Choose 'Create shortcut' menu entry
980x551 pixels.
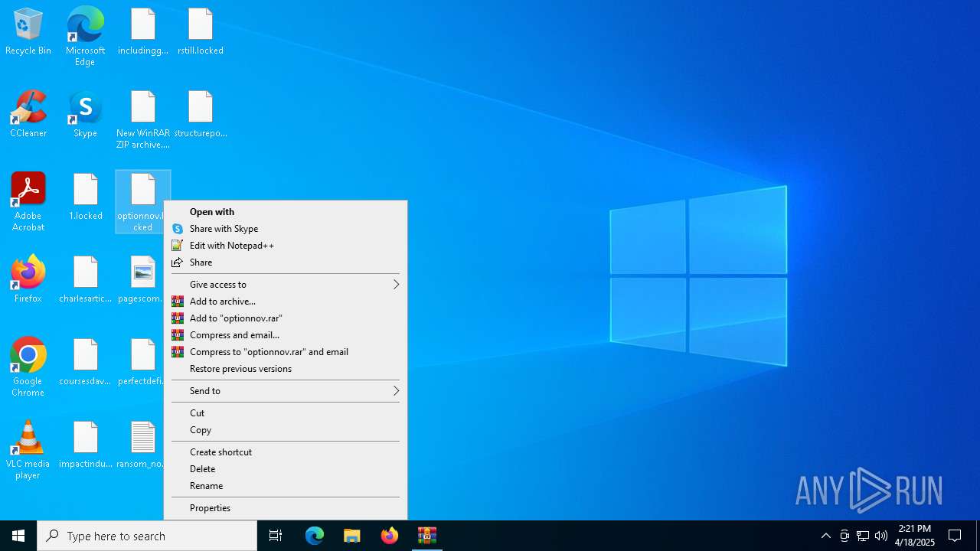tap(286, 452)
